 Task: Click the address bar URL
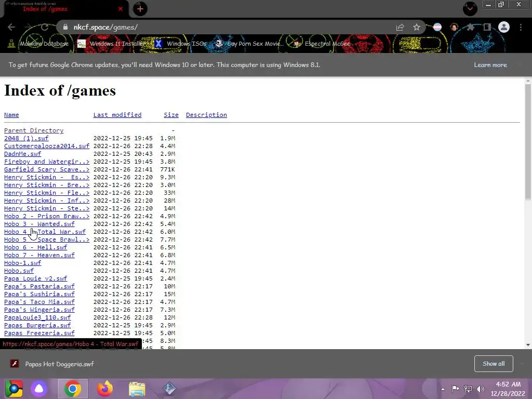coord(105,27)
